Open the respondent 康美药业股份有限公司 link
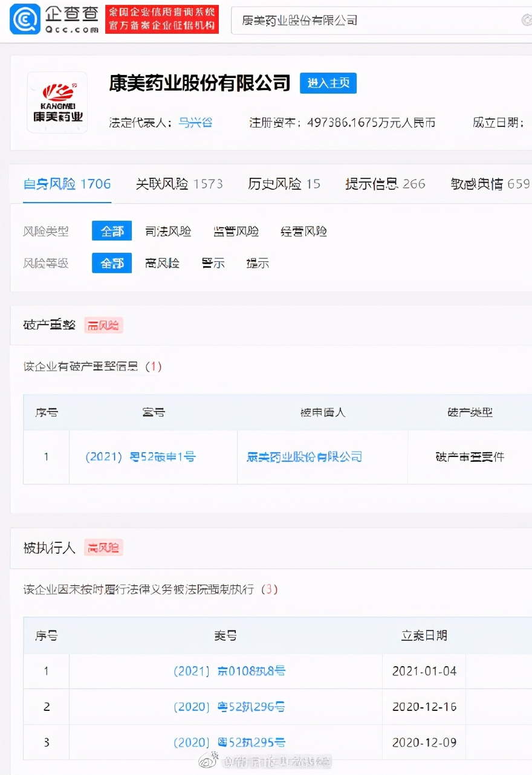 point(304,457)
